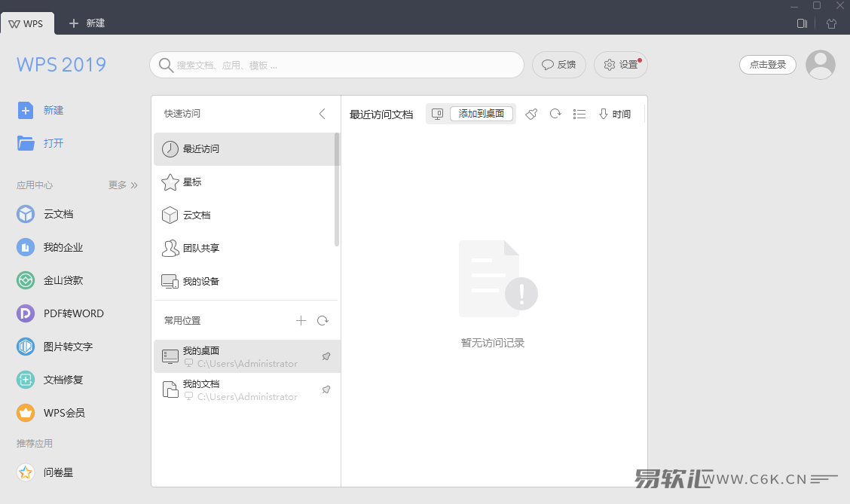Click the 应用中心 label
850x504 pixels.
coord(35,185)
